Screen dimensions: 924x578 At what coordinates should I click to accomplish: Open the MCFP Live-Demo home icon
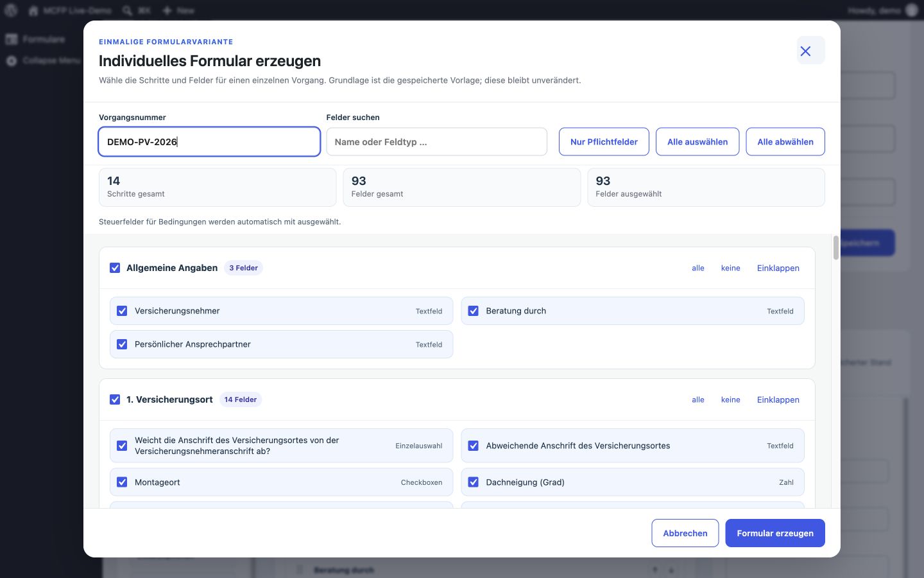click(33, 10)
